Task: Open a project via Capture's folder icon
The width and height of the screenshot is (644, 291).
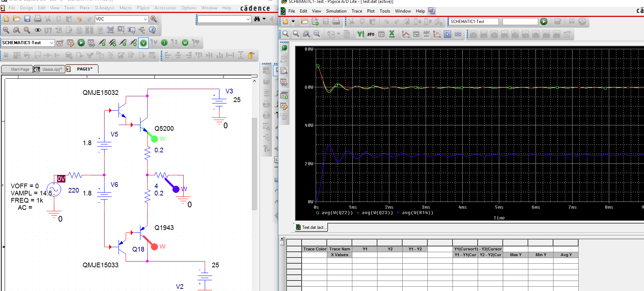Action: (17, 19)
